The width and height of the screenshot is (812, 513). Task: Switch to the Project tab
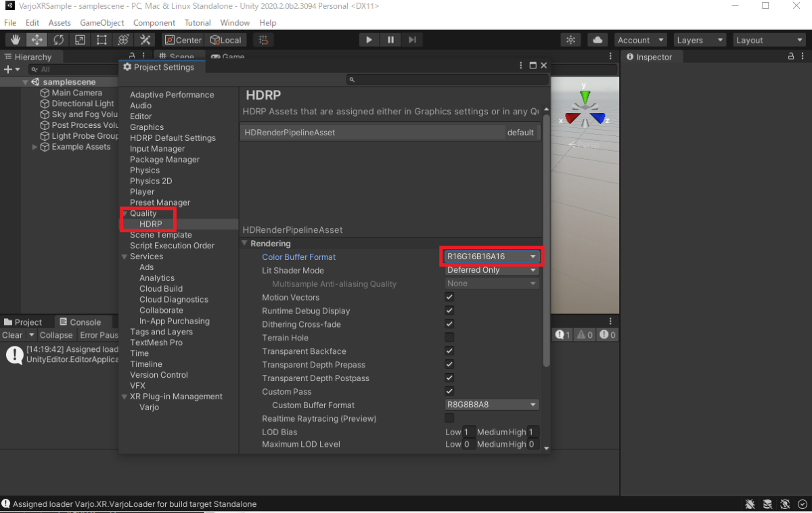23,322
